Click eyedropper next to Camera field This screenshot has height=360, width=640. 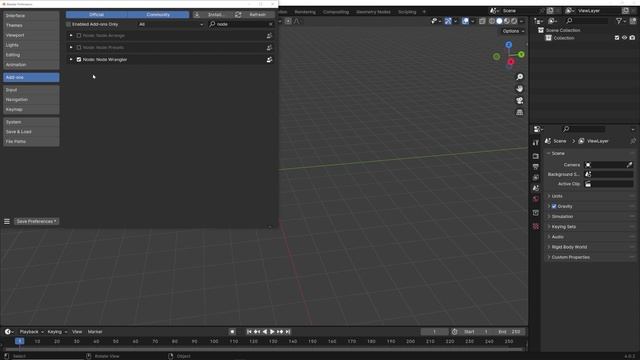coord(629,164)
